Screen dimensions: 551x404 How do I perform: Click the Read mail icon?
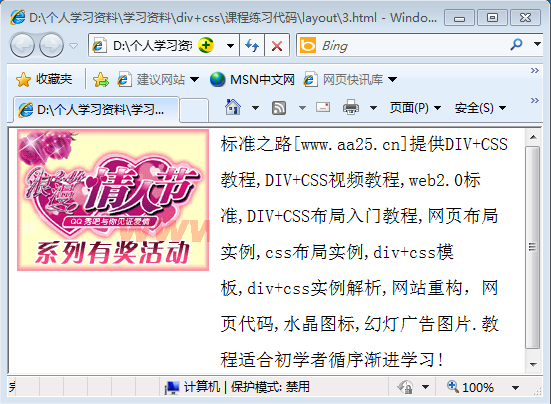click(x=323, y=107)
